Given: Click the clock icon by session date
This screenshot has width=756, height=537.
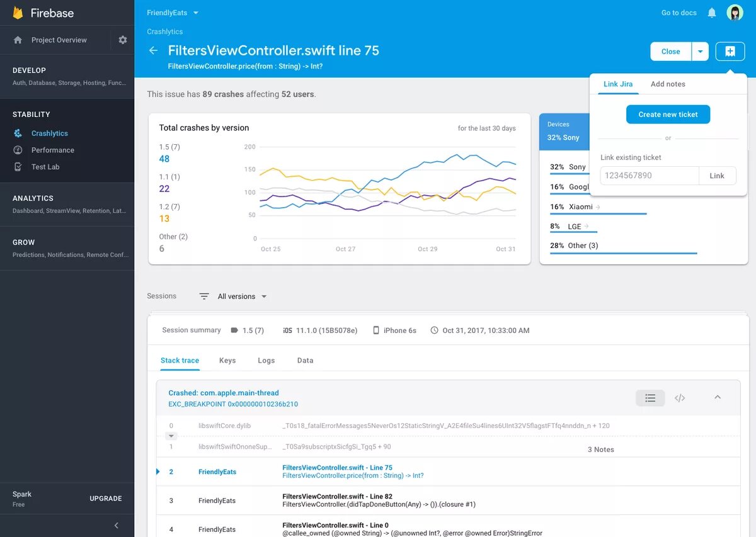Looking at the screenshot, I should [x=434, y=330].
